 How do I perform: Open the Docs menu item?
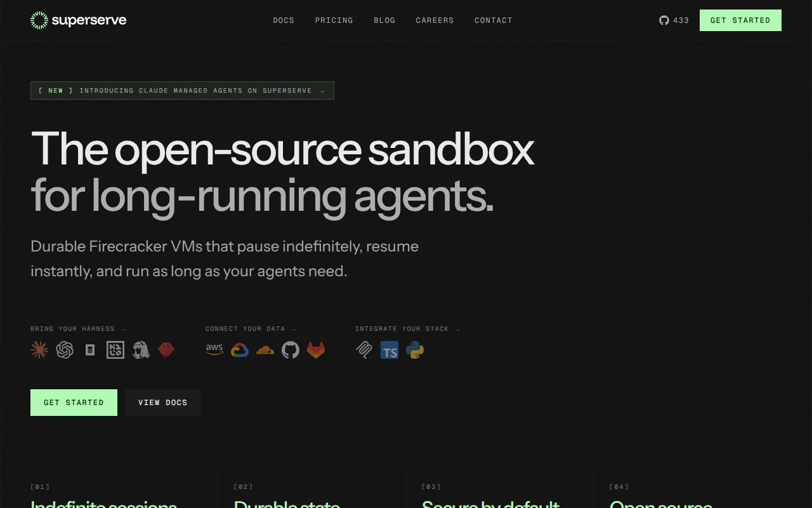coord(284,20)
